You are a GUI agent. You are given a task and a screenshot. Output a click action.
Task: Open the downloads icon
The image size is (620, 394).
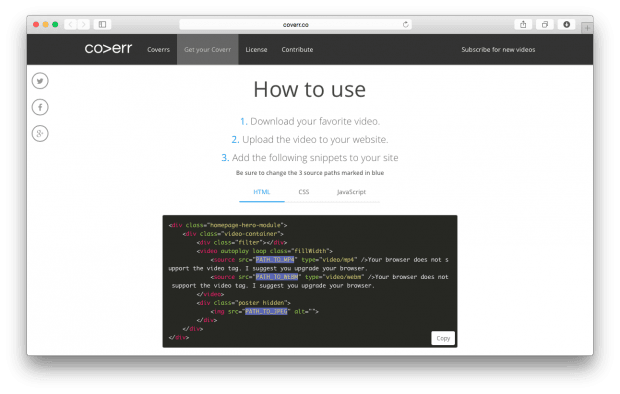point(567,25)
